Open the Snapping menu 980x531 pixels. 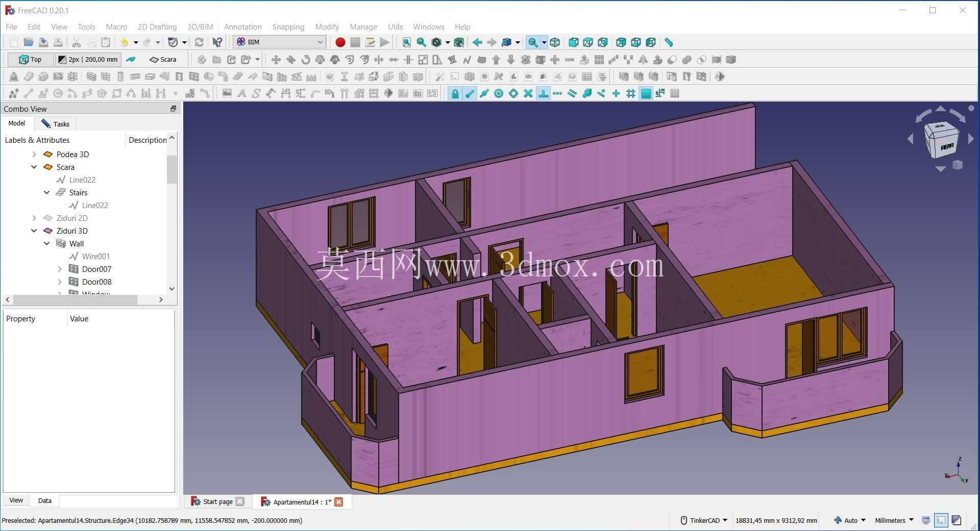click(x=288, y=27)
